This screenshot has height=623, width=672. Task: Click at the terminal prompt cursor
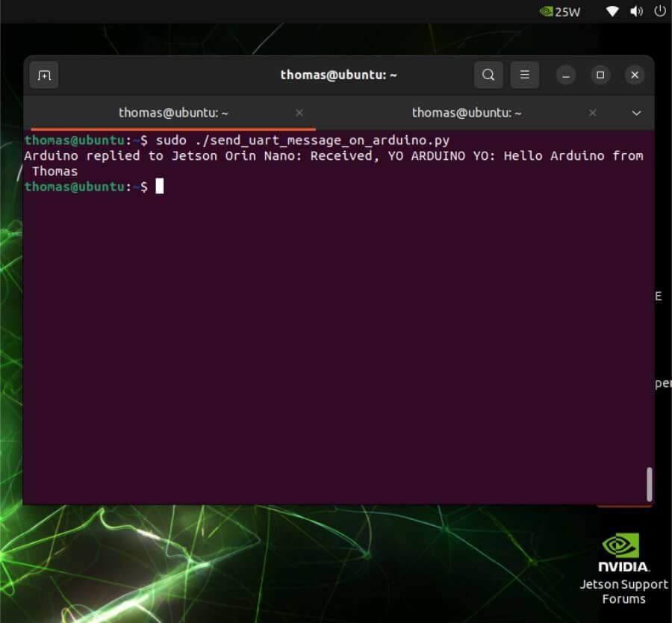(x=159, y=187)
